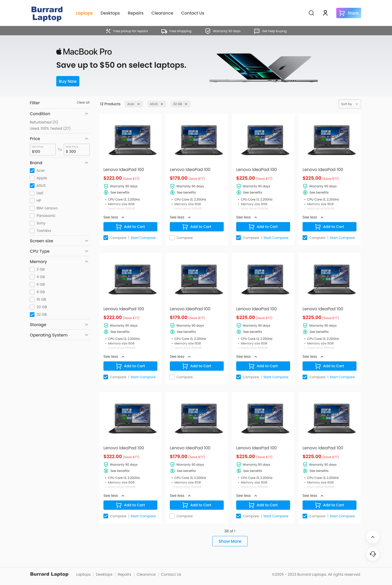Tick Compare on first row's $179.00 card
This screenshot has height=585, width=392.
[172, 238]
